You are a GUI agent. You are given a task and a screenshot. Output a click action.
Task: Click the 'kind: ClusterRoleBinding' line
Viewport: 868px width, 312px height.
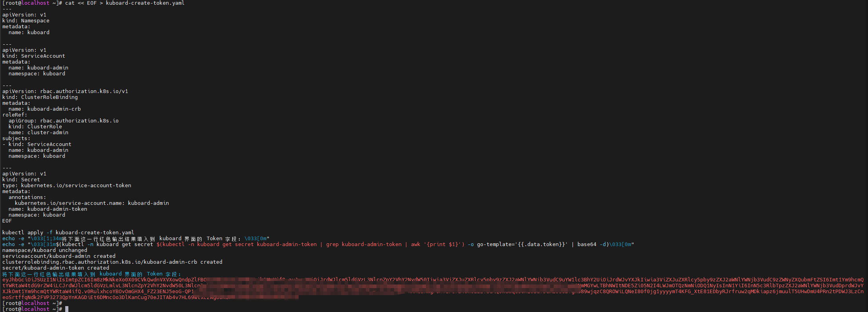click(40, 97)
